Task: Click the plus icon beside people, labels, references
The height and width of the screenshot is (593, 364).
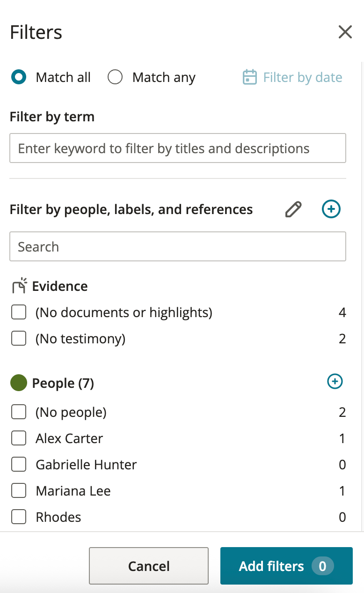Action: [331, 209]
